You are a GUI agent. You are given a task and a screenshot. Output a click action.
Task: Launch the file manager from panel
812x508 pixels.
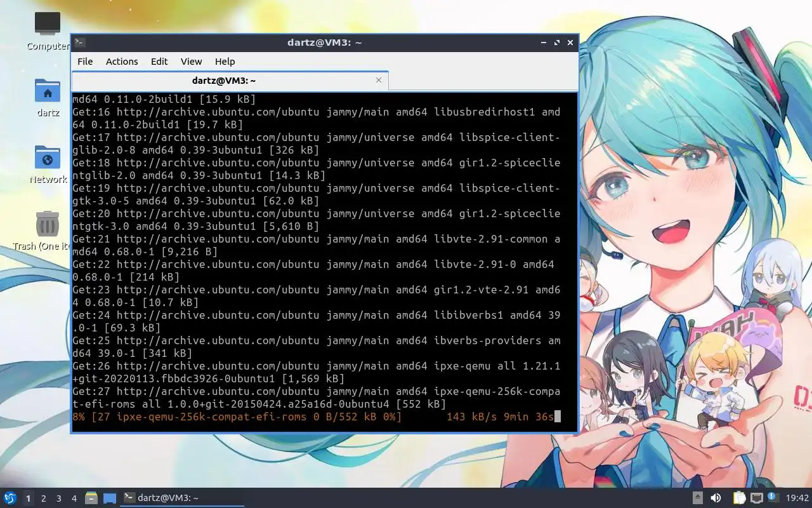[x=91, y=498]
